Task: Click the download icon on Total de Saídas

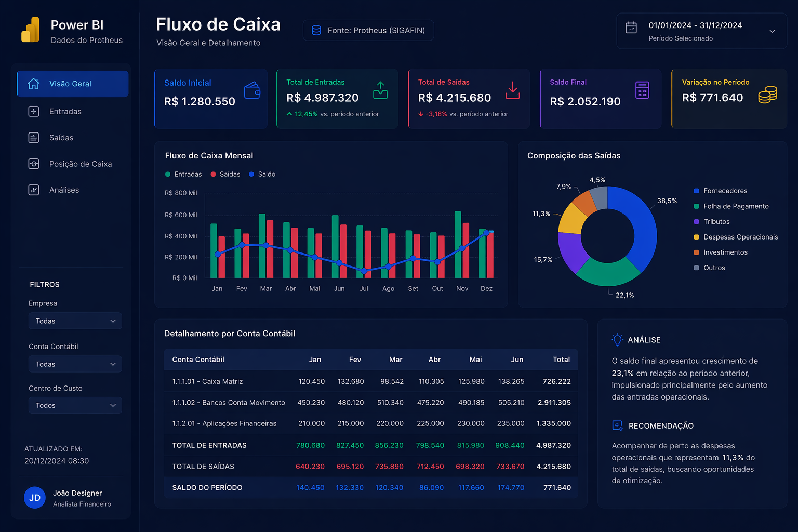Action: pos(512,90)
